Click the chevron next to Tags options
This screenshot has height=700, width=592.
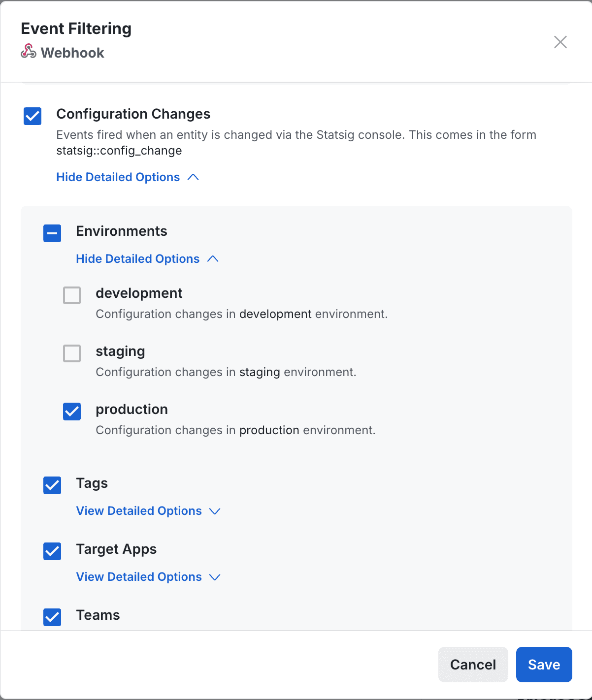(215, 511)
